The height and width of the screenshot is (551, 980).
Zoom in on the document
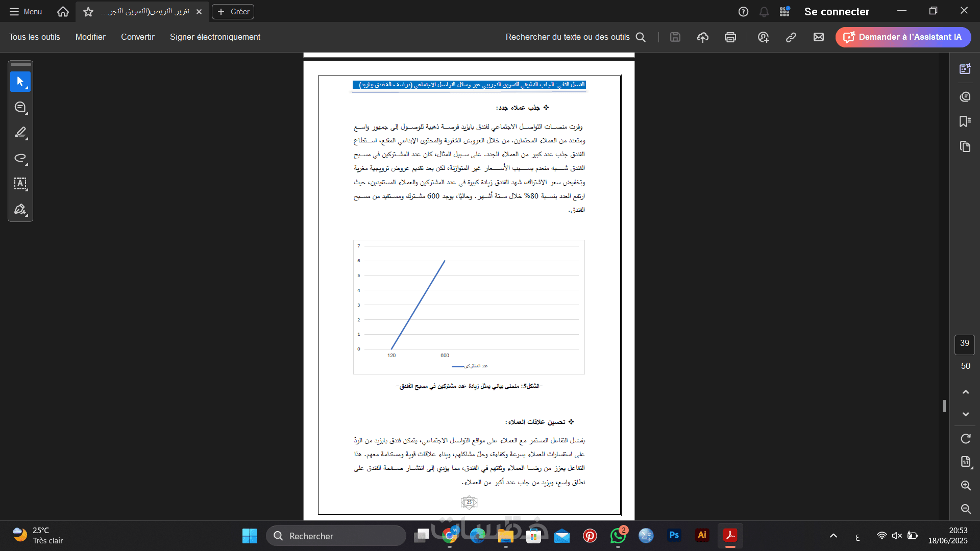(x=965, y=485)
